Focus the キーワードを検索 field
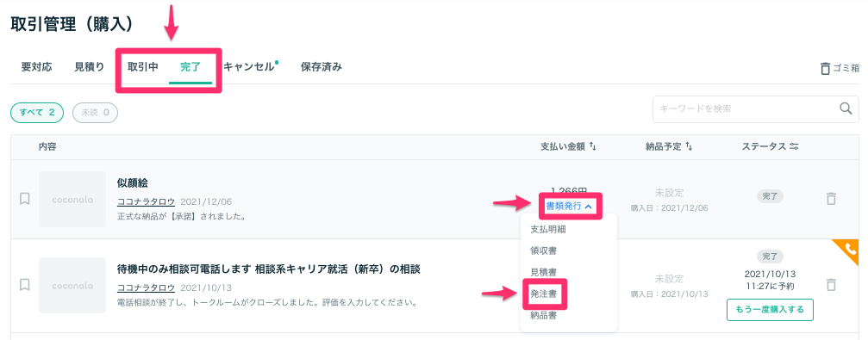 point(745,109)
